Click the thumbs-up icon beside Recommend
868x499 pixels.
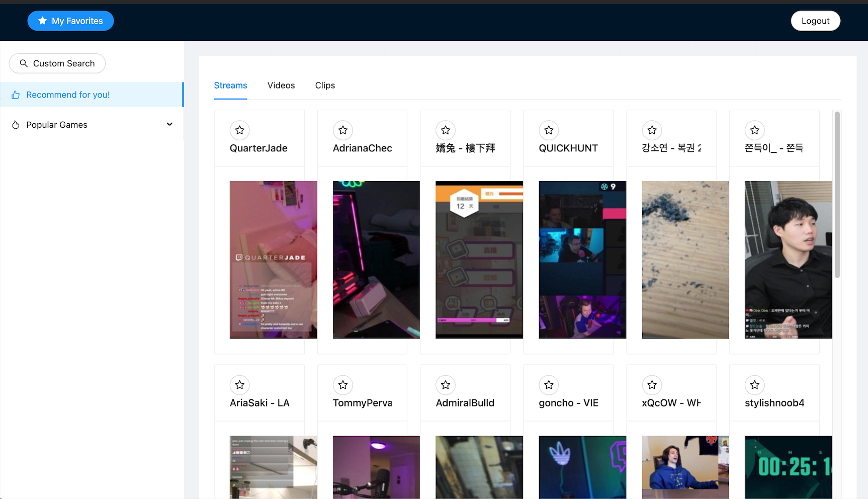(x=16, y=95)
